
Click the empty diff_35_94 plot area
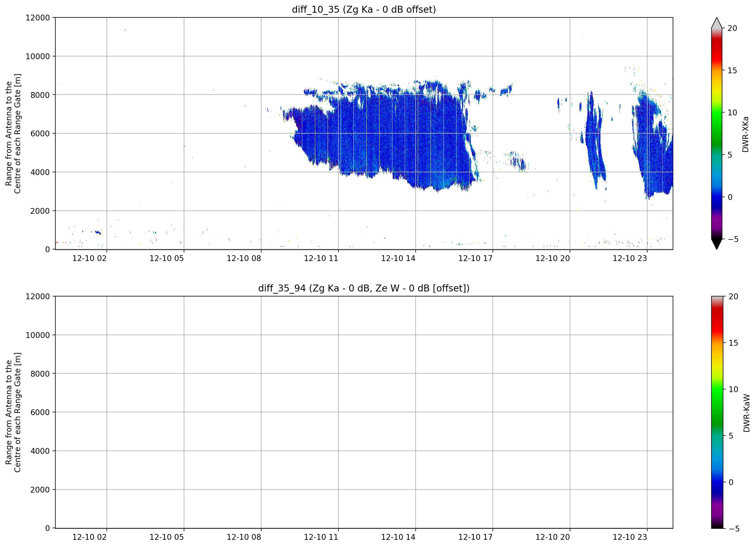[x=364, y=412]
